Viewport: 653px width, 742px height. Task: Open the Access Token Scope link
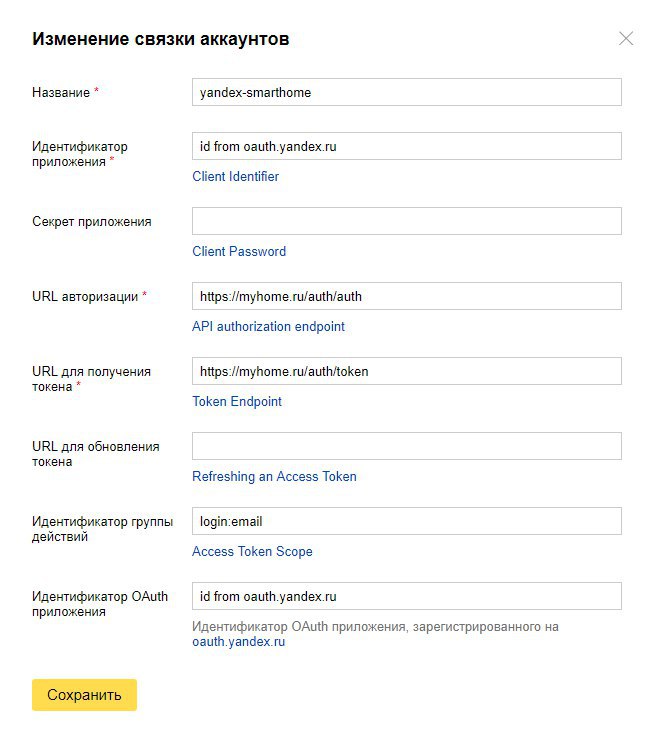pos(252,551)
